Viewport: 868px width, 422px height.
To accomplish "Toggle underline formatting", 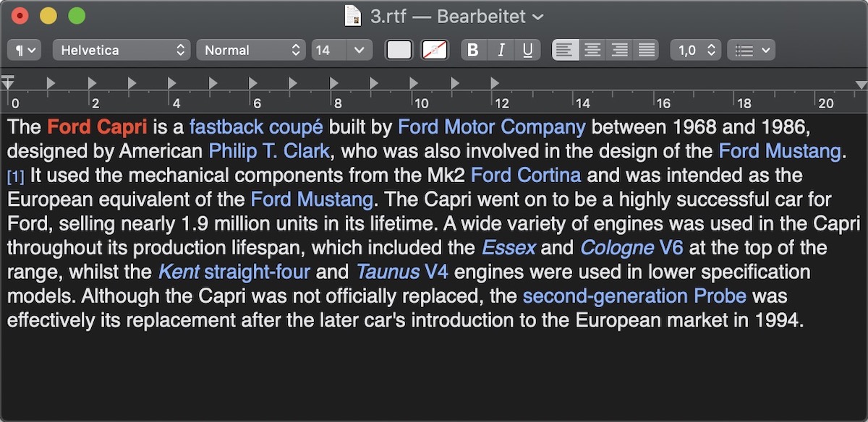I will pos(527,50).
